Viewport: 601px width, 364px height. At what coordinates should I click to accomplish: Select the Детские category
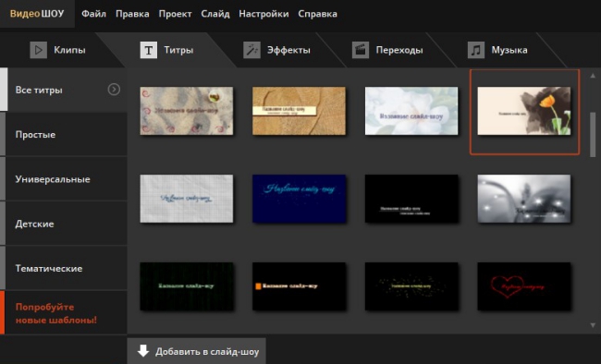pyautogui.click(x=64, y=224)
